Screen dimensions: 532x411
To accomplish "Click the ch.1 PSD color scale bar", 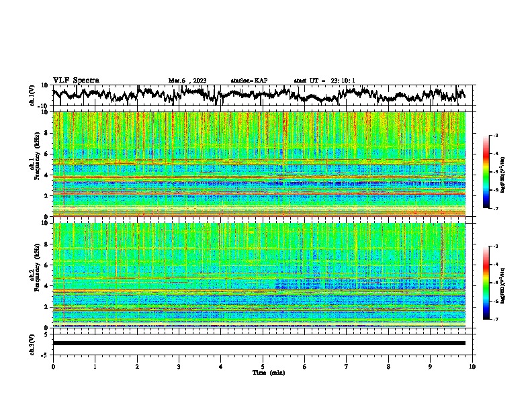I will (x=486, y=172).
